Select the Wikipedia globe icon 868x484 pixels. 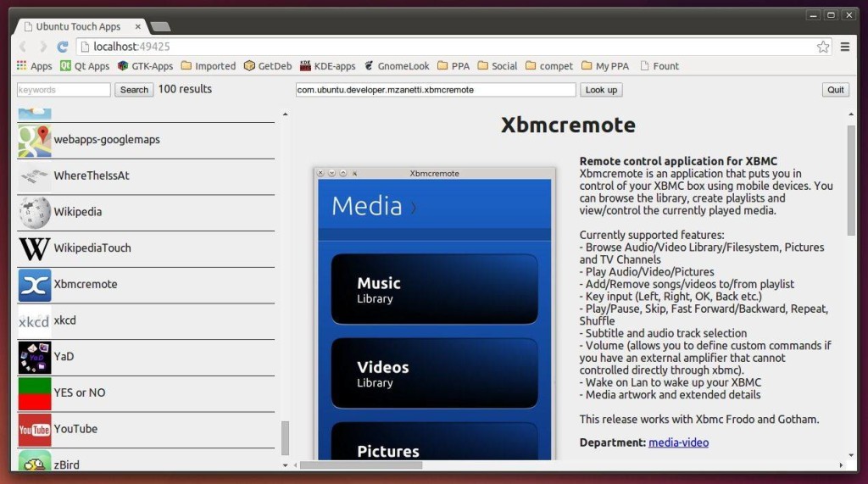(34, 213)
